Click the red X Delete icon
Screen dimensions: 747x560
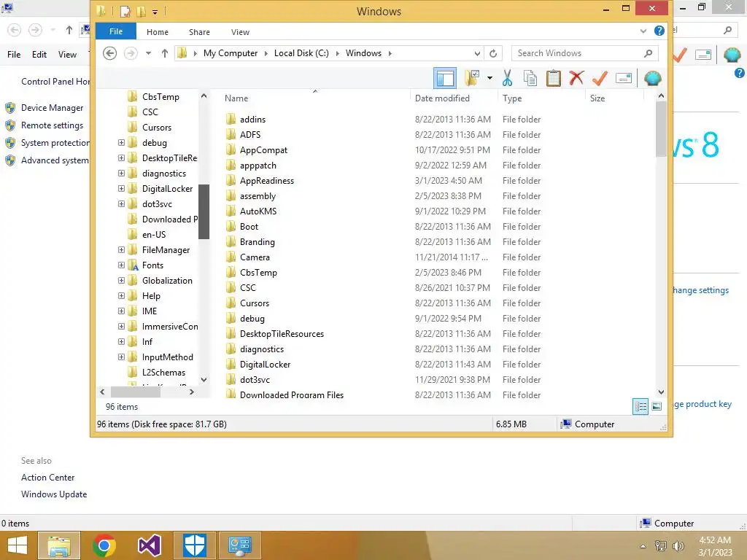pos(576,77)
